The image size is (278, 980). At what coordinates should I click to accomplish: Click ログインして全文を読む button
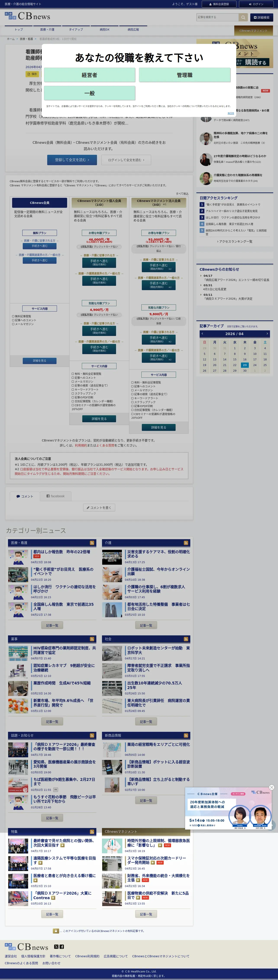click(126, 160)
